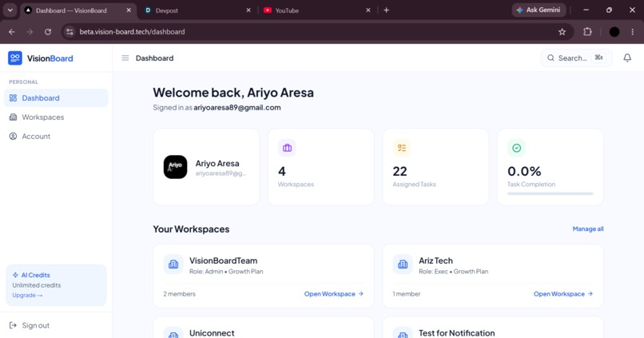Click the browser forward arrow
The image size is (644, 338).
[x=30, y=32]
